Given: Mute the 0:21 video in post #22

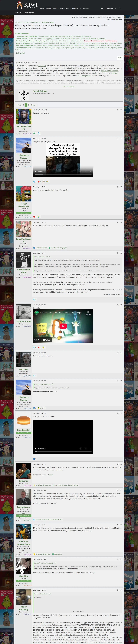Looking at the screenshot, I should [80, 172].
